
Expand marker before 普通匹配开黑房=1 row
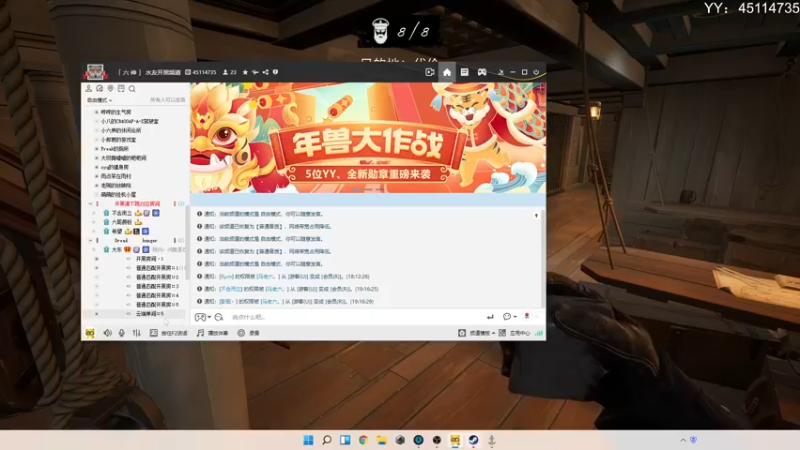point(96,268)
